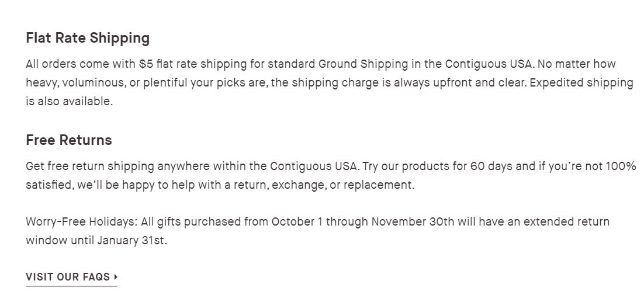Click the VISIT OUR FAQS link
Screen dimensions: 644x291
(x=68, y=277)
